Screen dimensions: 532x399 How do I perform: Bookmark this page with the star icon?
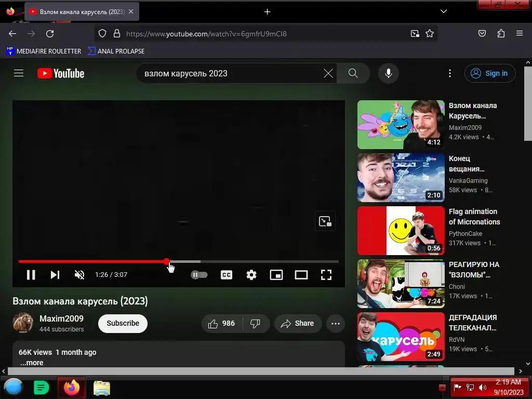pos(430,34)
